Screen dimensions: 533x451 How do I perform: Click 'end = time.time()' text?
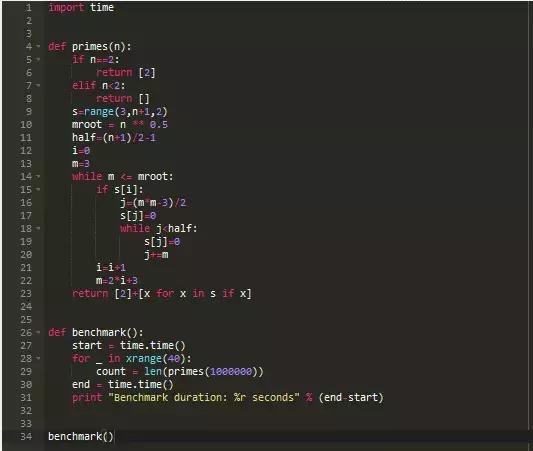[x=123, y=384]
